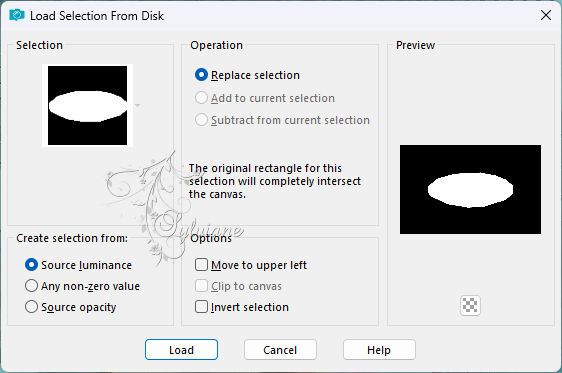Toggle the Clip to canvas checkbox
This screenshot has height=373, width=562.
[x=201, y=286]
